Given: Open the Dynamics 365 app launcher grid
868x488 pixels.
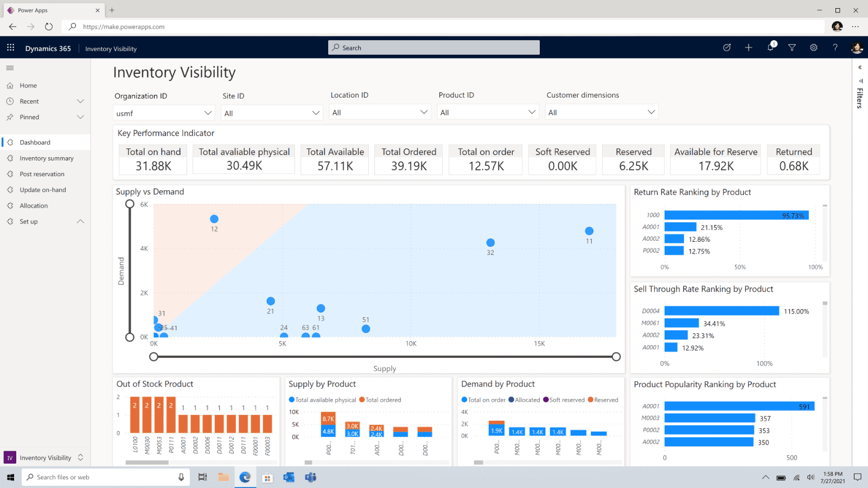Looking at the screenshot, I should point(10,48).
